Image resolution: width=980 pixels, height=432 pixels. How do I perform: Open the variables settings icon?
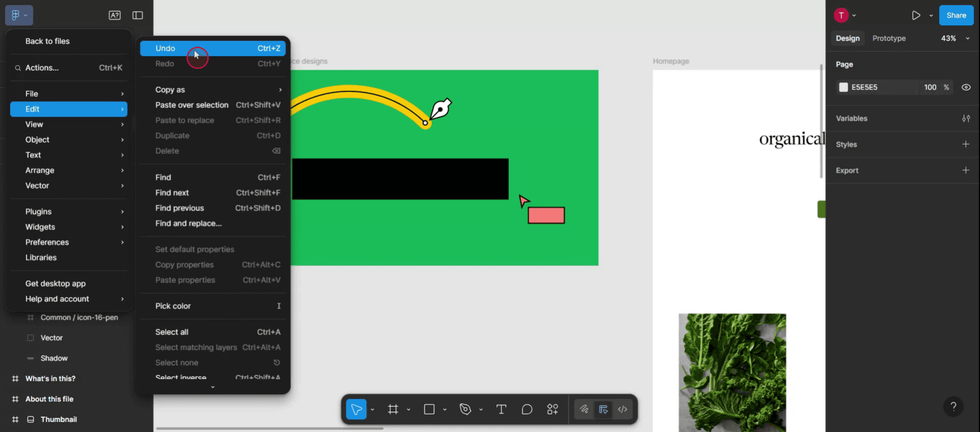point(966,118)
